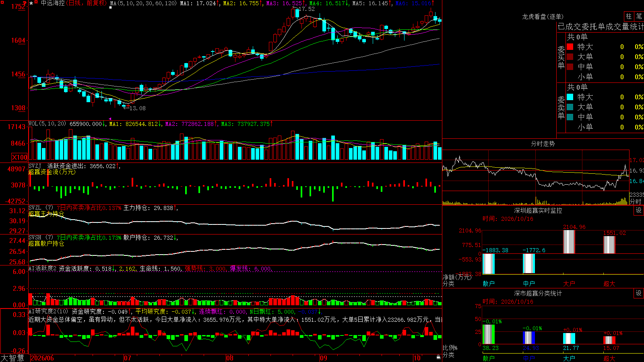Select the 2026/06 timeline marker
The height and width of the screenshot is (362, 644).
[42, 358]
